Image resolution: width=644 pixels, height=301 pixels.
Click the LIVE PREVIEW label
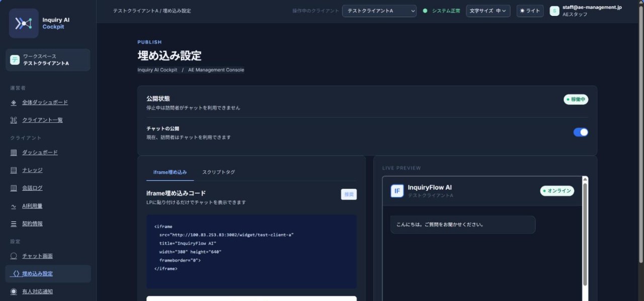point(401,168)
